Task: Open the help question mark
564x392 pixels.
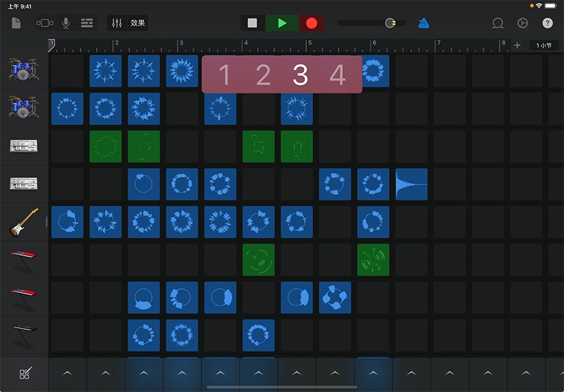Action: click(x=547, y=23)
